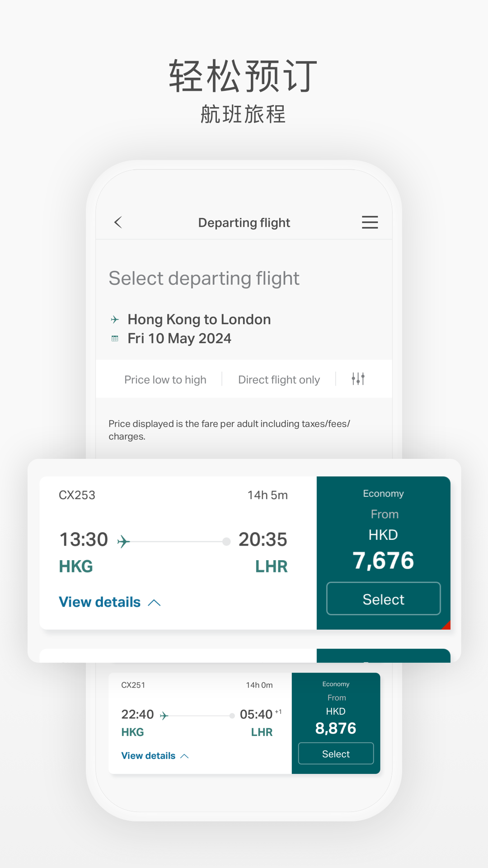The height and width of the screenshot is (868, 488).
Task: Tap the 05:40 arrival time on CX251
Action: [x=256, y=714]
